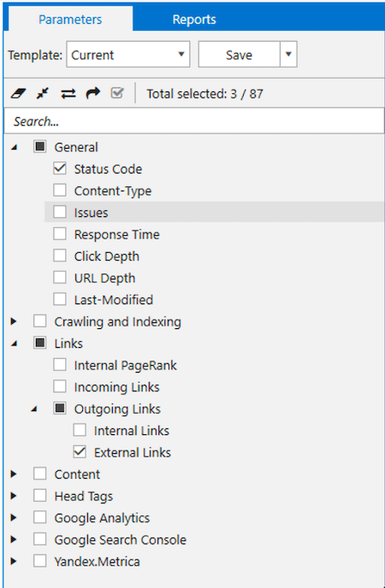Click the invert selection arrows icon

pyautogui.click(x=68, y=93)
